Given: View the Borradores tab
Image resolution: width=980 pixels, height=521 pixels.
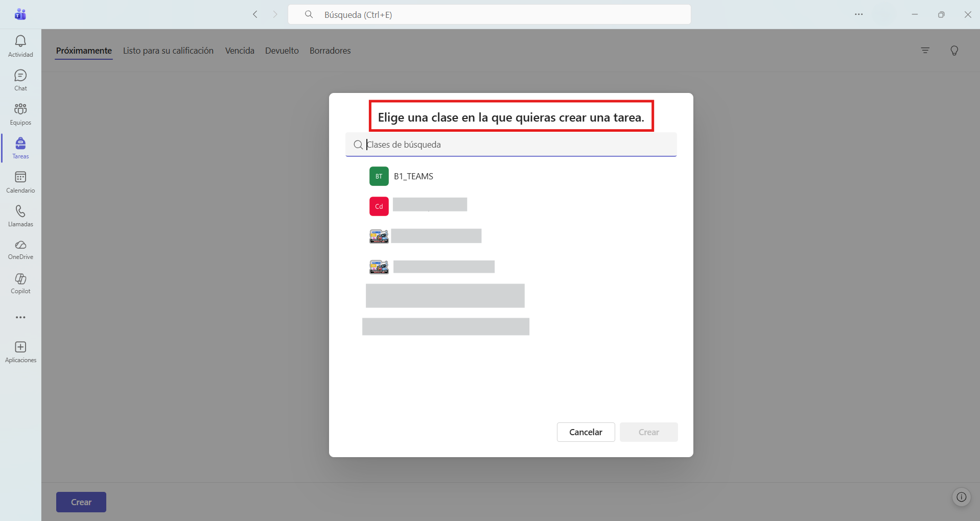Looking at the screenshot, I should click(x=330, y=51).
